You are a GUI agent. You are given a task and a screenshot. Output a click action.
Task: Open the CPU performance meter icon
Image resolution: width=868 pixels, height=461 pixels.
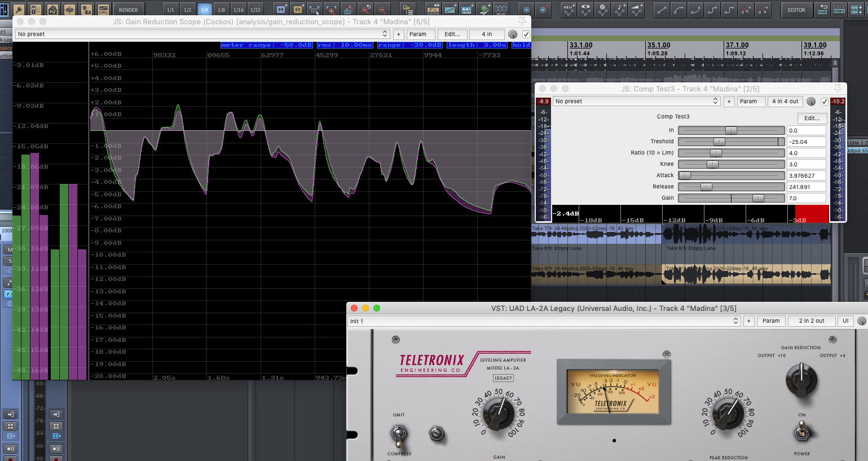[103, 10]
